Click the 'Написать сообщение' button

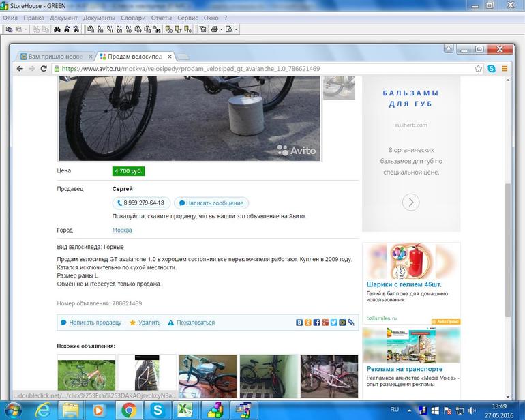point(211,203)
